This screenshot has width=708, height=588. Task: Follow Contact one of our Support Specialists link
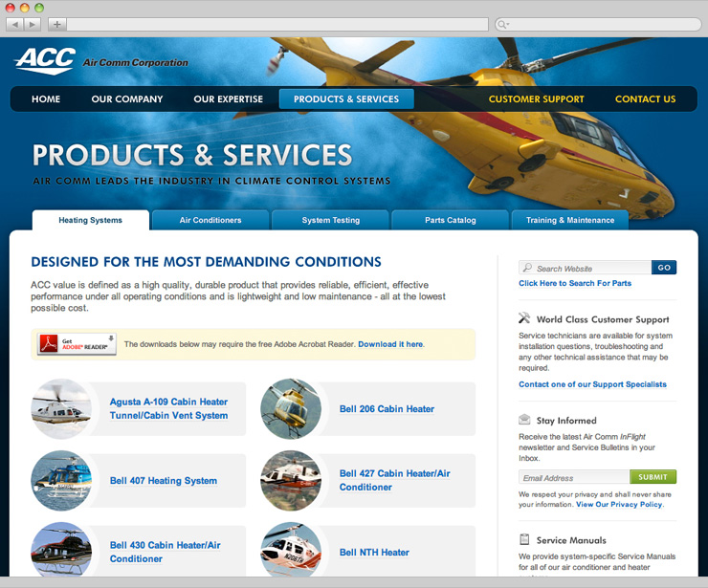point(592,384)
